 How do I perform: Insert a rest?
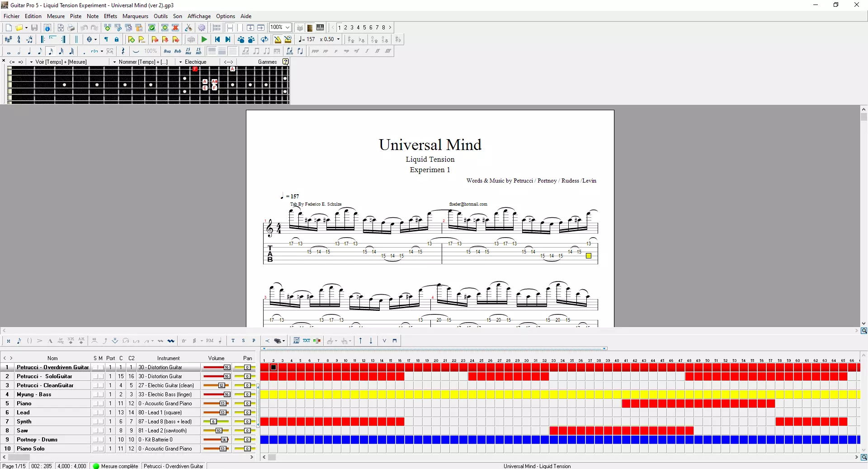[123, 51]
